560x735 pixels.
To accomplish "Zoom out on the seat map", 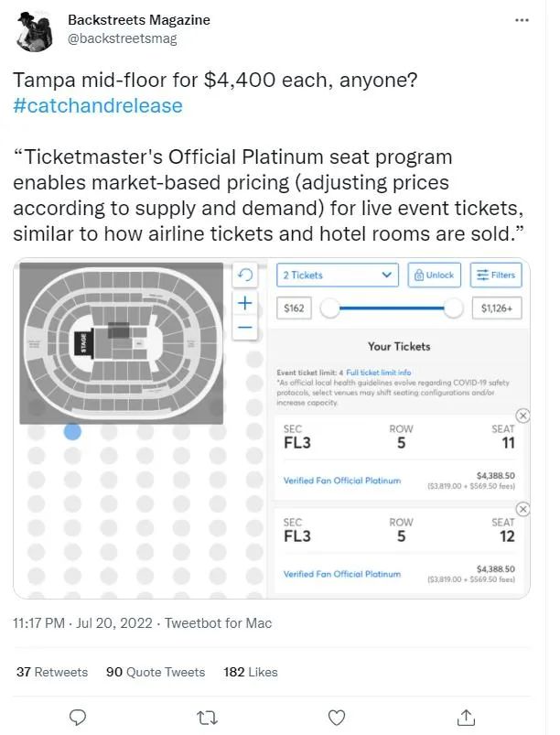I will [x=244, y=328].
